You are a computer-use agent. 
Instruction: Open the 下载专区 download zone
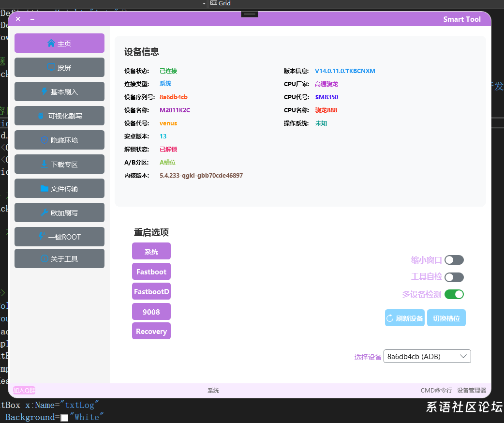[59, 164]
